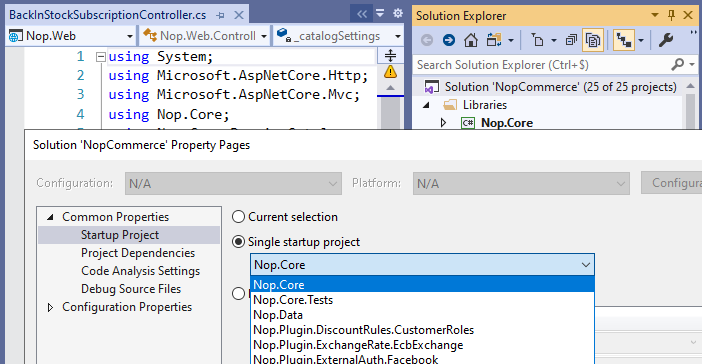Click the split editor window icon
This screenshot has width=702, height=364.
(390, 56)
